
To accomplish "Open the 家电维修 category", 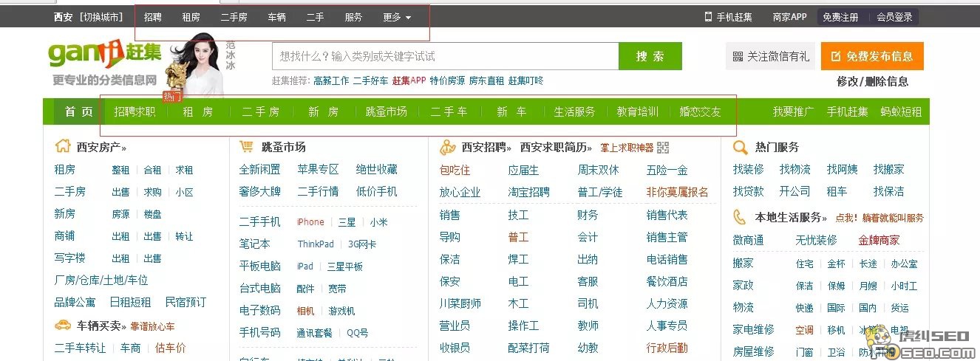I will point(754,329).
